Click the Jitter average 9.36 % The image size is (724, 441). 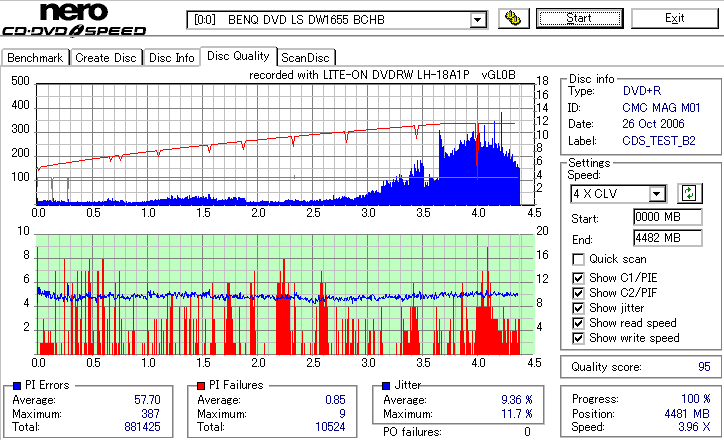click(x=517, y=400)
